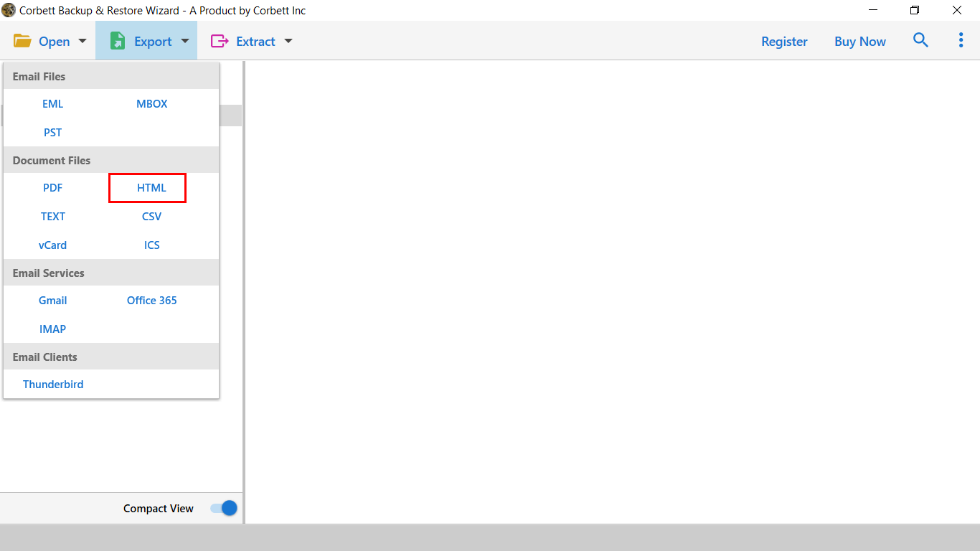Viewport: 980px width, 551px height.
Task: Click the Corbett app logo in title bar
Action: [9, 10]
